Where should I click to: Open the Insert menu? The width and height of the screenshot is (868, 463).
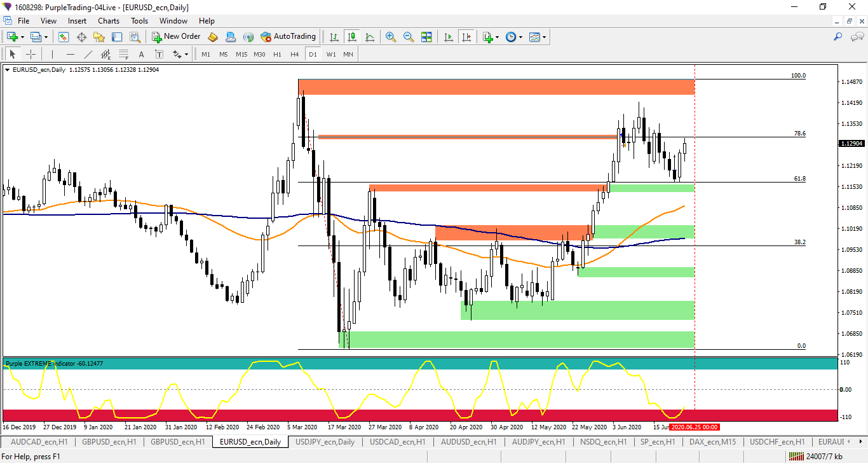(78, 21)
